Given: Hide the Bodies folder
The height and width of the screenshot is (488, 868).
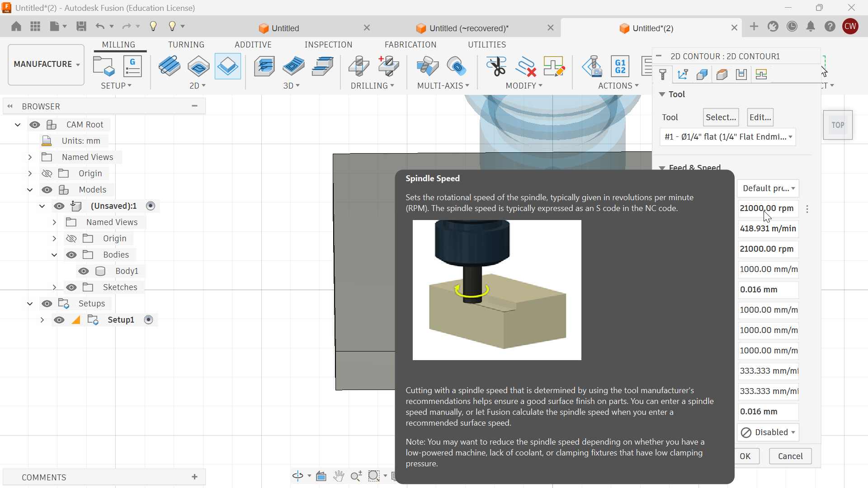Looking at the screenshot, I should pos(71,255).
